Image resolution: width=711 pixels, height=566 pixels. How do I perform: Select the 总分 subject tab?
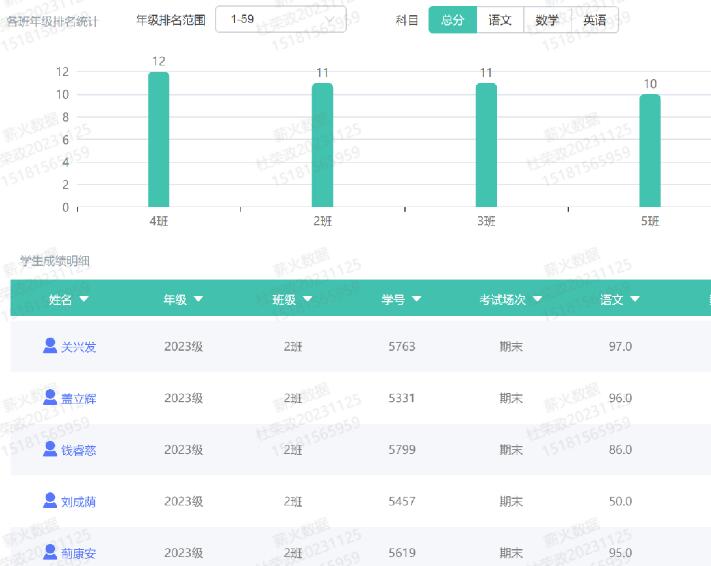click(453, 20)
